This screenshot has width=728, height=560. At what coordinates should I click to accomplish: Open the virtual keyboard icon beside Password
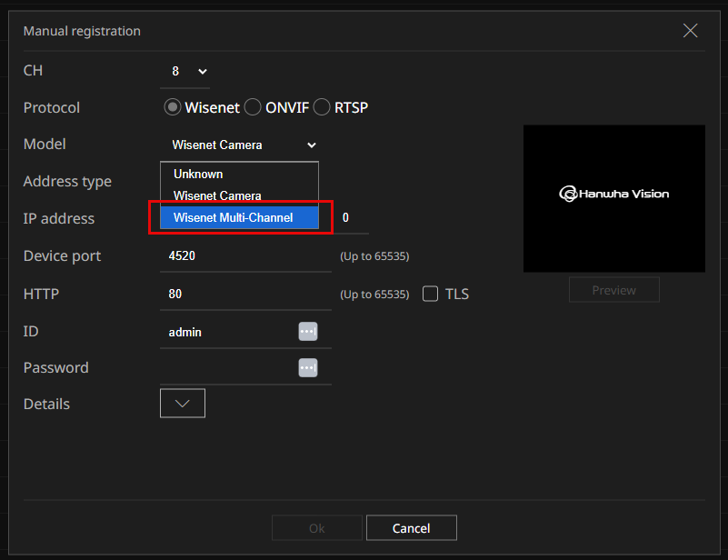tap(308, 368)
